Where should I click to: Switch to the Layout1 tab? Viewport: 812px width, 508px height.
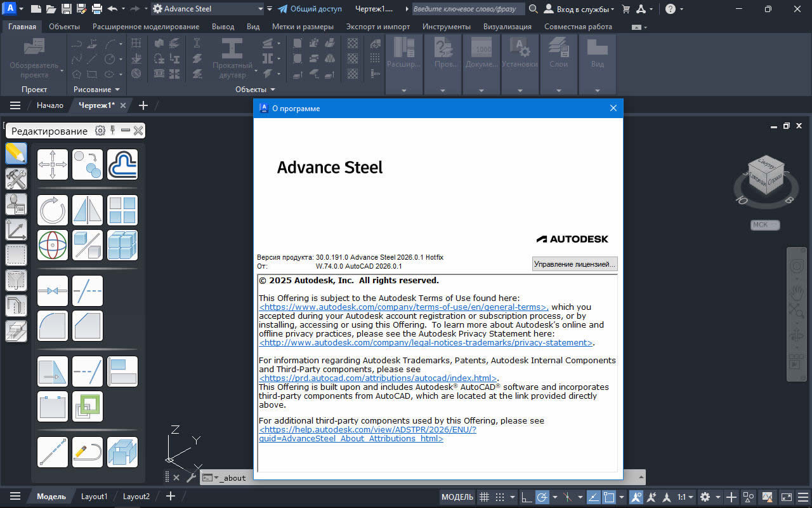point(94,497)
